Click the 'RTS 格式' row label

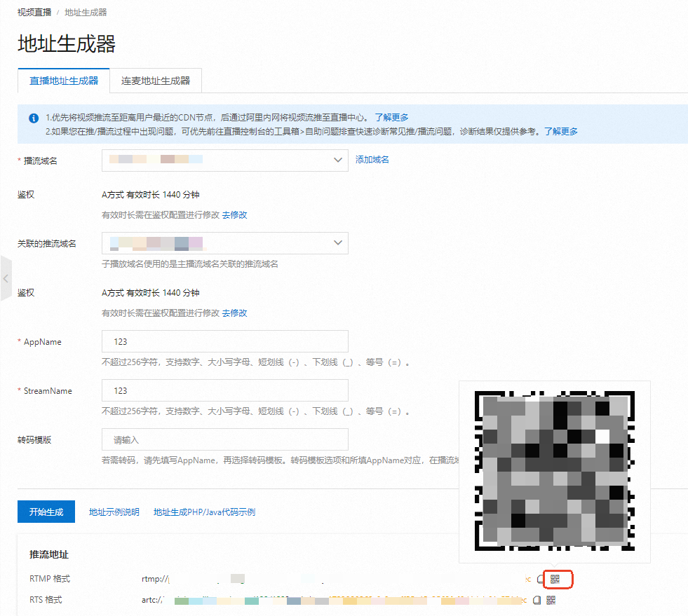(x=46, y=600)
